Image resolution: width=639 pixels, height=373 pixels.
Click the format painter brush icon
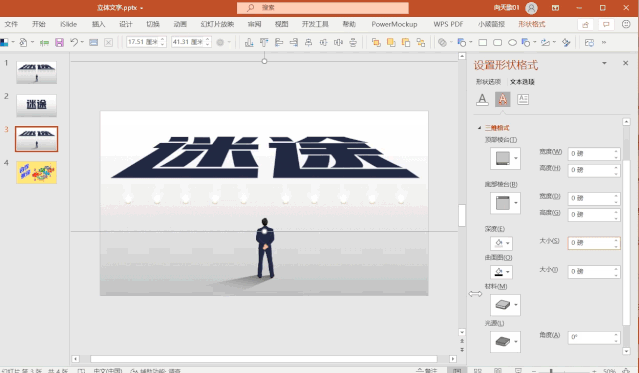566,42
